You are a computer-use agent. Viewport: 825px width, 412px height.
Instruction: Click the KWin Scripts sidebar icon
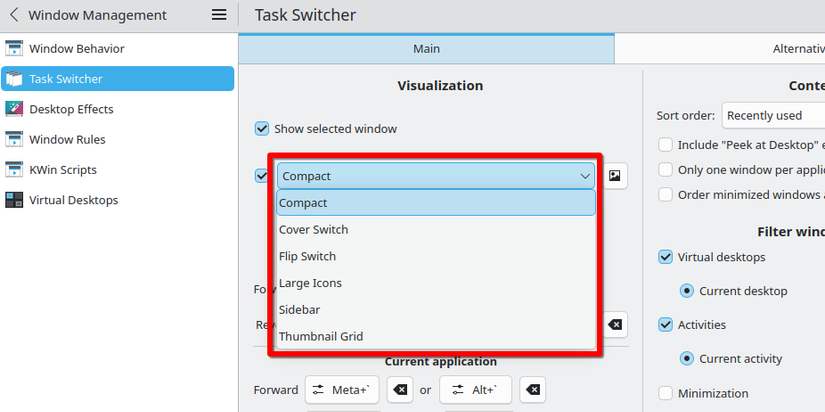coord(14,170)
